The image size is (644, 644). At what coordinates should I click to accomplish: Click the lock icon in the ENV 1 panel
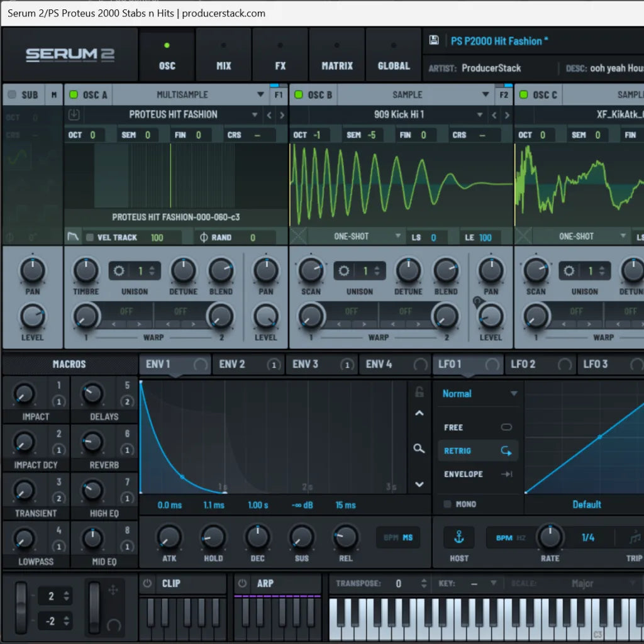click(419, 391)
